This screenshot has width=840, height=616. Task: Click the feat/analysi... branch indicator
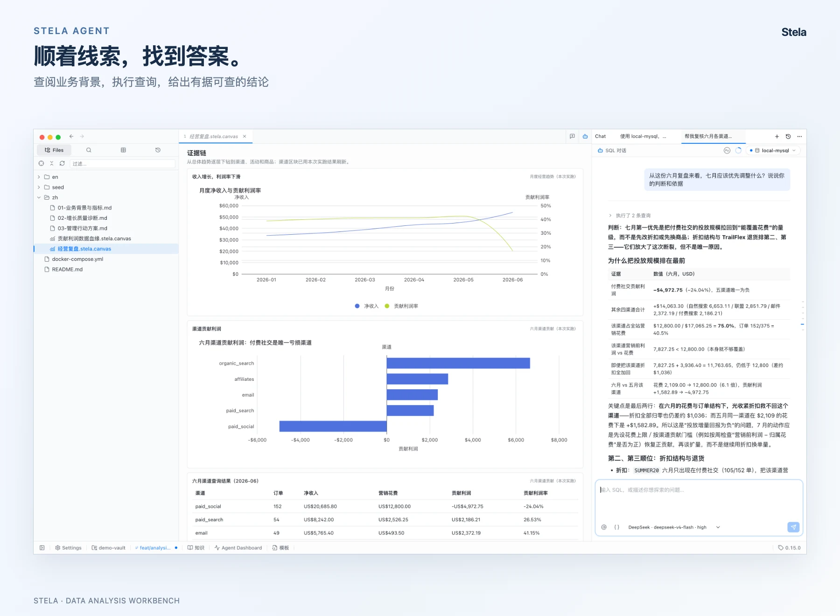(x=156, y=548)
